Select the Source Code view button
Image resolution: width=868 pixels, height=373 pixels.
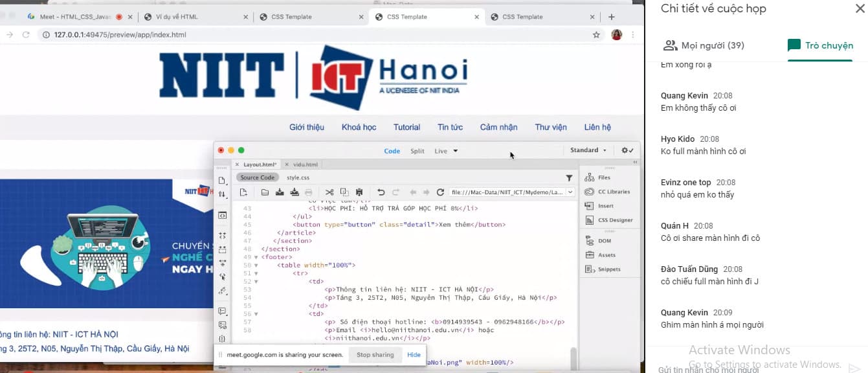coord(258,177)
